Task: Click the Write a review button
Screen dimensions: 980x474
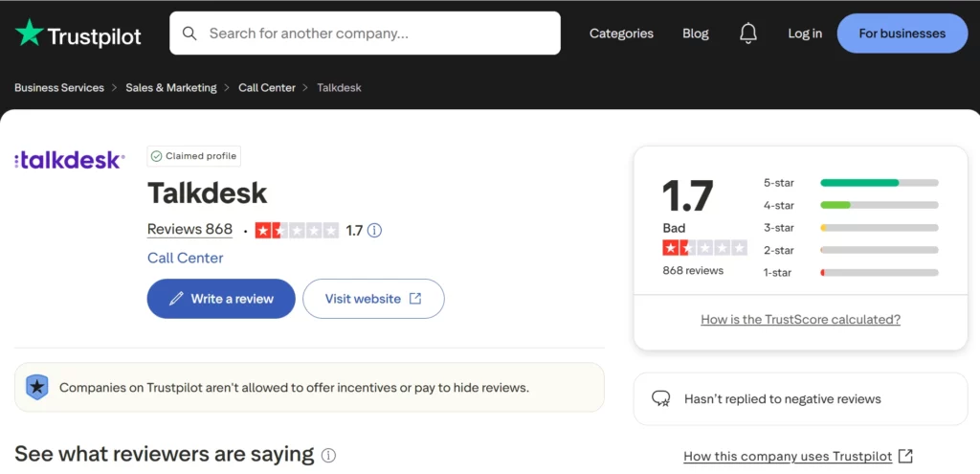Action: (x=221, y=299)
